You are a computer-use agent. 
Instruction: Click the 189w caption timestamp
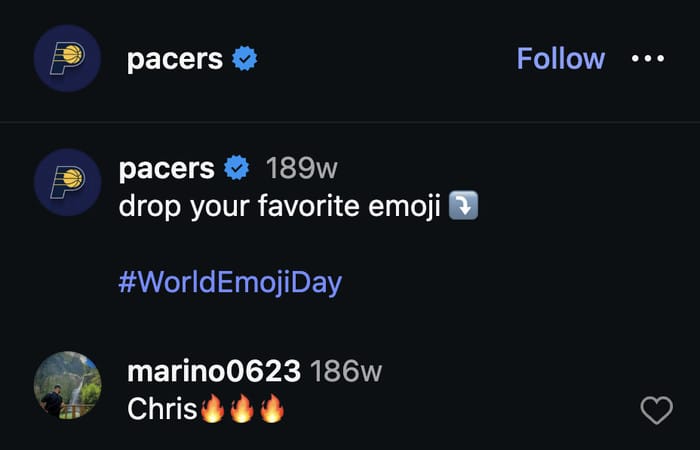(x=302, y=169)
